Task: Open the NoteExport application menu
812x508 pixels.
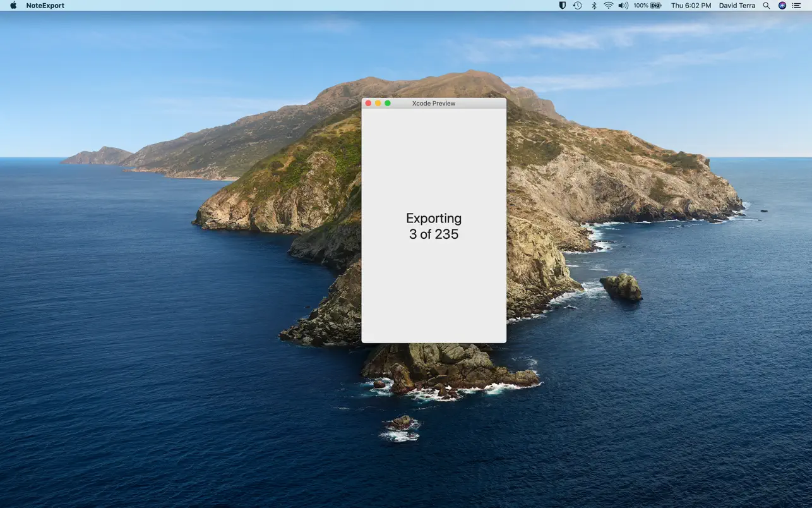Action: tap(44, 5)
